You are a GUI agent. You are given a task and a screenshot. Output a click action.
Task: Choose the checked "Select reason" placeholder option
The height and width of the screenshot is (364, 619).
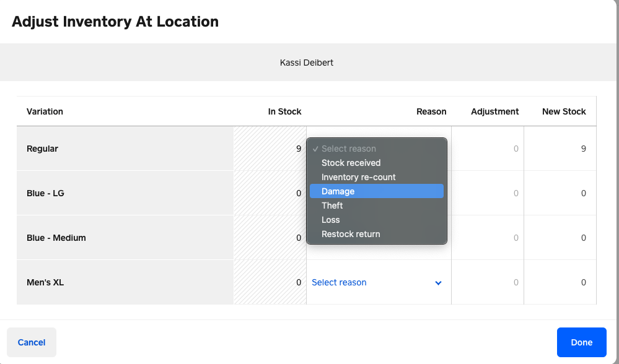(349, 149)
